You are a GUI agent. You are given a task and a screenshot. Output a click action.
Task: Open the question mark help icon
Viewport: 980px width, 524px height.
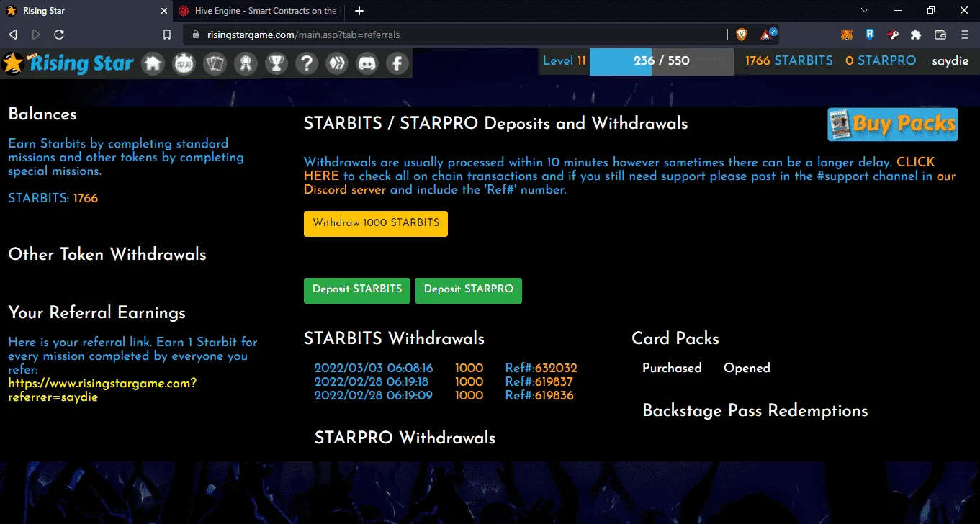pyautogui.click(x=307, y=63)
